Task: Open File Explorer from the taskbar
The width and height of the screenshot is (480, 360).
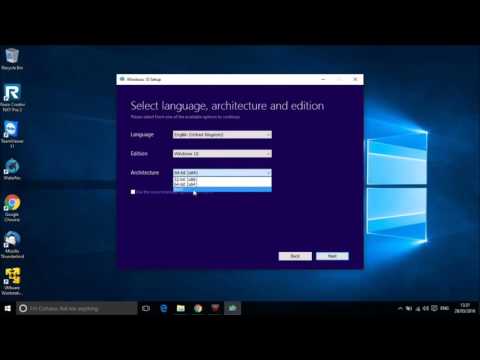Action: [x=181, y=308]
